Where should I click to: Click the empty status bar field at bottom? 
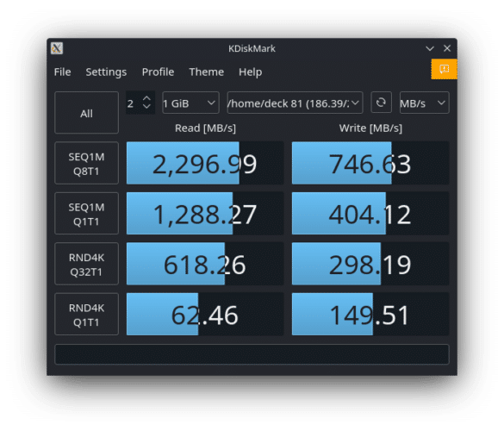(x=252, y=354)
